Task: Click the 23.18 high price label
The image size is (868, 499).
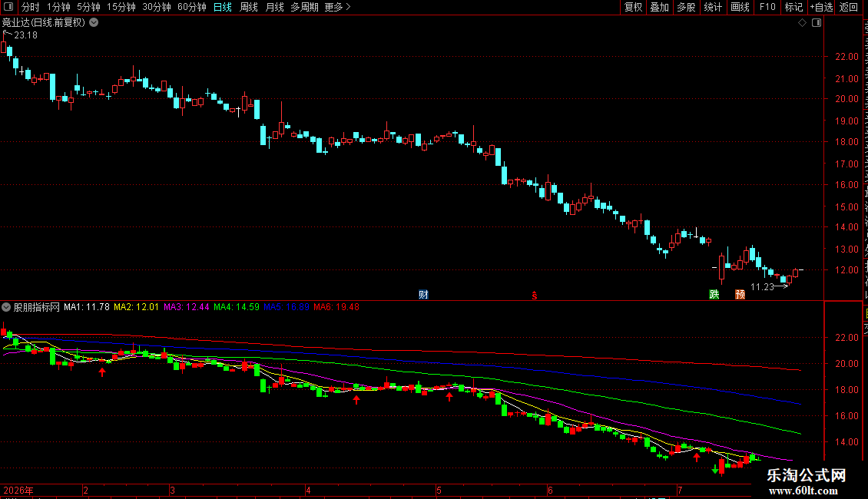Action: click(25, 35)
